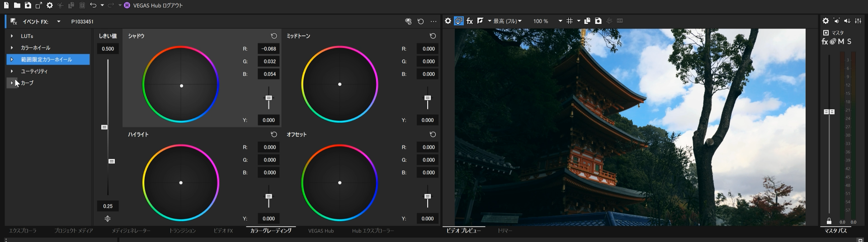868x242 pixels.
Task: Solo the master bus with S
Action: coord(849,42)
